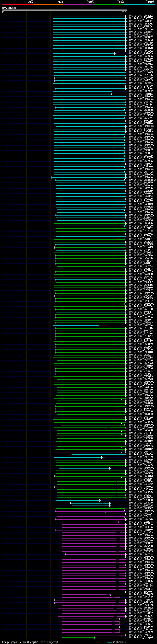Click the cyan ~100% identity legend segment
Screen dimensions: 157x644
[139, 4]
